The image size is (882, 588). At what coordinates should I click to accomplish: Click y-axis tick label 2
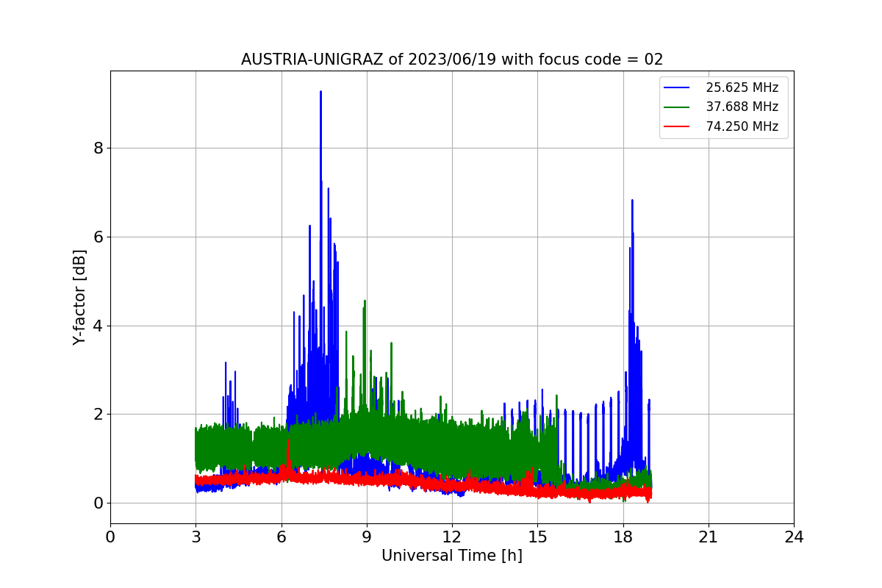tap(97, 415)
